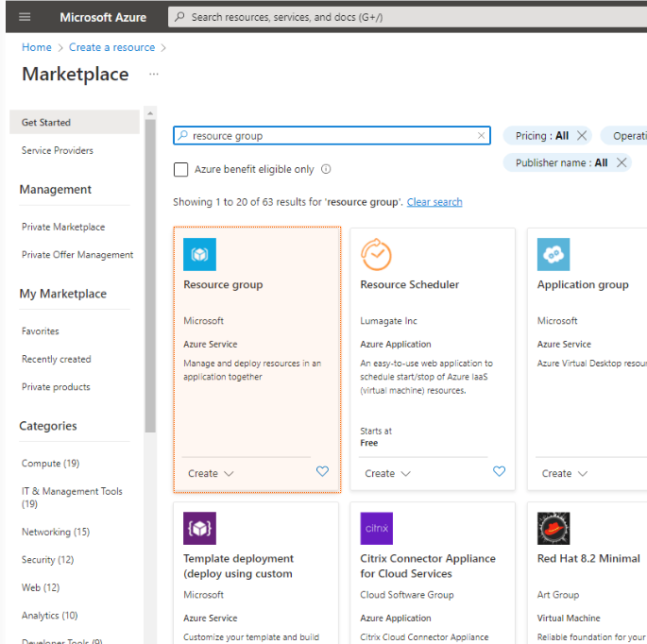Click the Citrix Connector Appliance logo
Screen dimensions: 647x644
(x=376, y=528)
